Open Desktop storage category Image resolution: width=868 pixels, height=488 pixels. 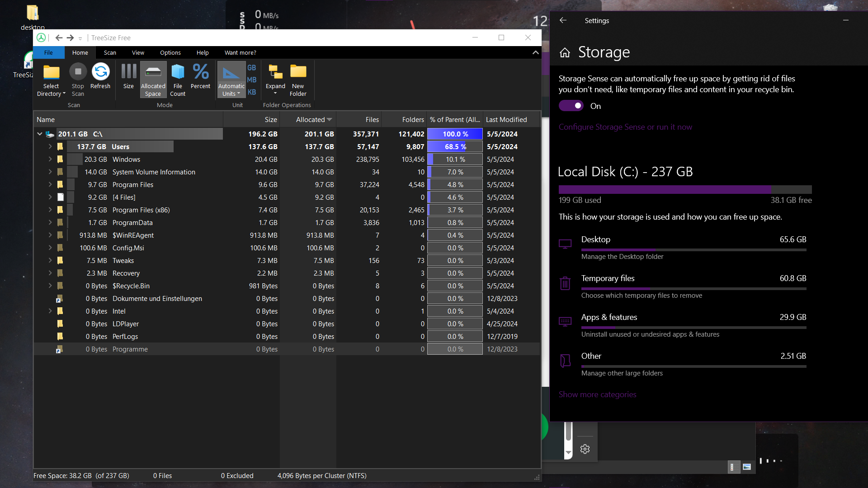[683, 248]
